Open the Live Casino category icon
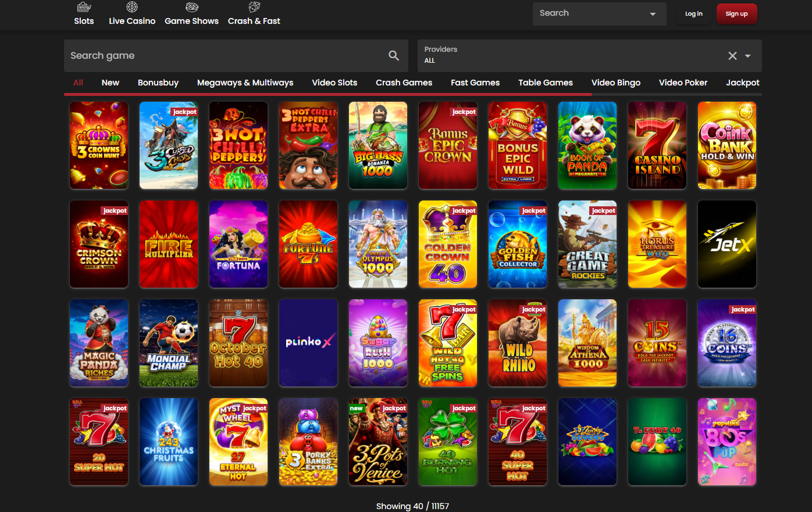The width and height of the screenshot is (812, 512). (x=132, y=8)
